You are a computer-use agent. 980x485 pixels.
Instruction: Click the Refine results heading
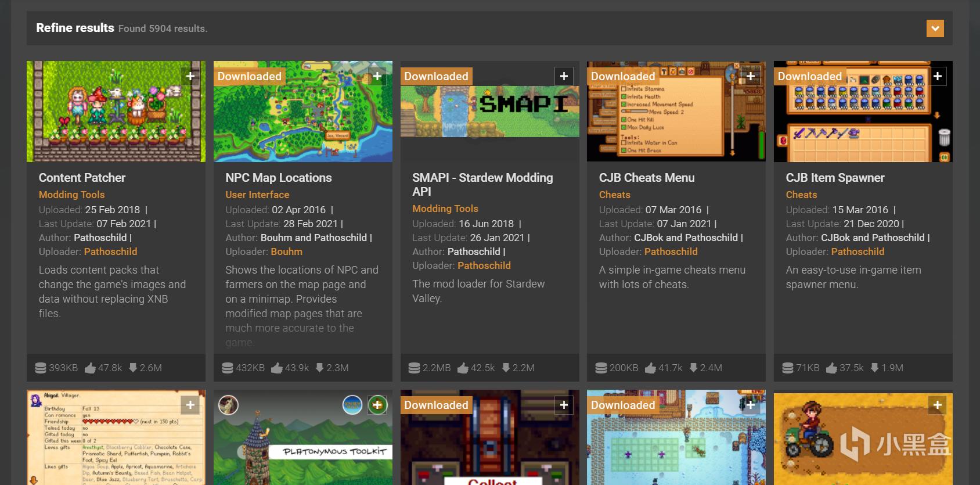(x=75, y=28)
